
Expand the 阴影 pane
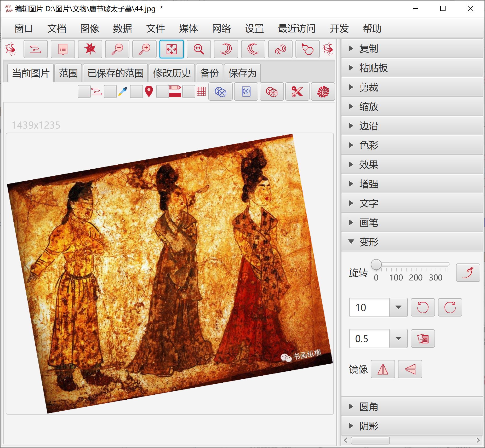(x=412, y=426)
